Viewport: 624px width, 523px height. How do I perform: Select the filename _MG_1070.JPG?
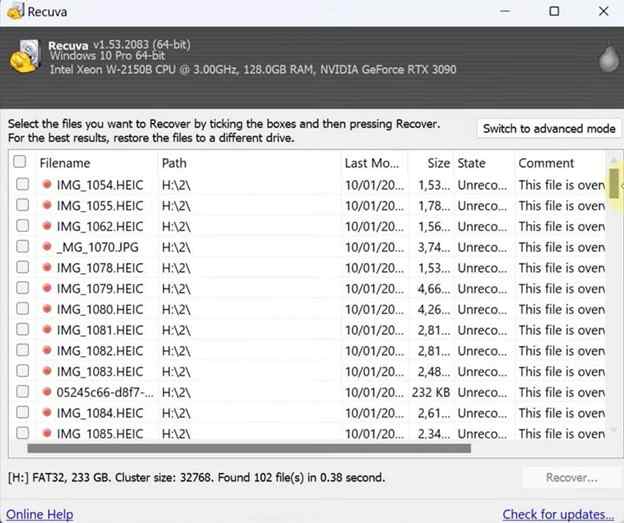(98, 247)
